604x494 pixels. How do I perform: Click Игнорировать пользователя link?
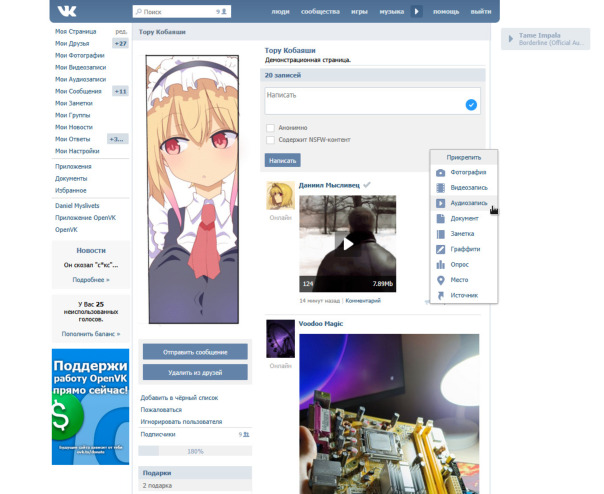[x=181, y=422]
